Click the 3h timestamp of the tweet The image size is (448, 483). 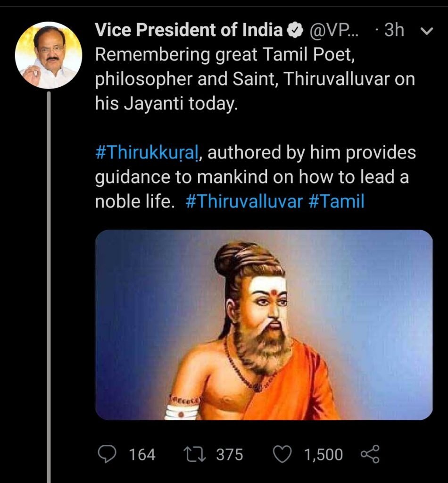pos(393,31)
